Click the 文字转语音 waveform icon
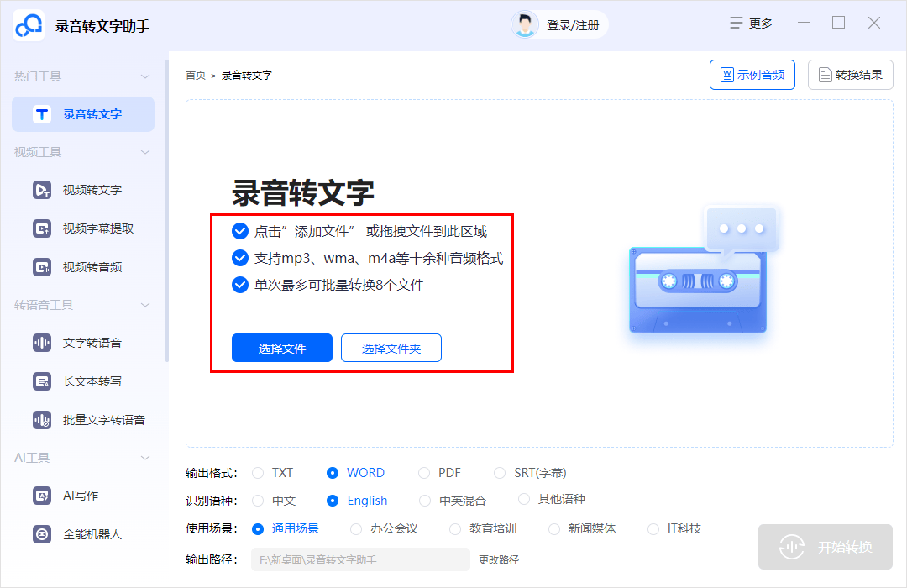The image size is (907, 588). tap(42, 343)
